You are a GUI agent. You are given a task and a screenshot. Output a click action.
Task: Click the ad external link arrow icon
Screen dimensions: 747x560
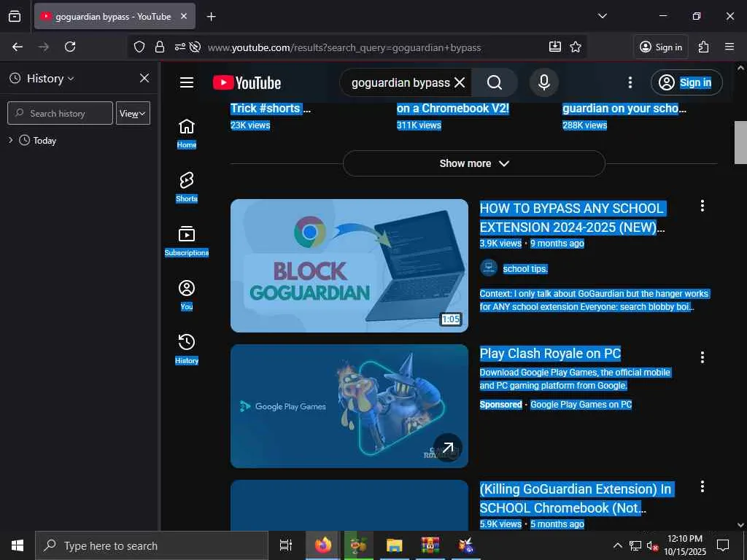(x=448, y=448)
